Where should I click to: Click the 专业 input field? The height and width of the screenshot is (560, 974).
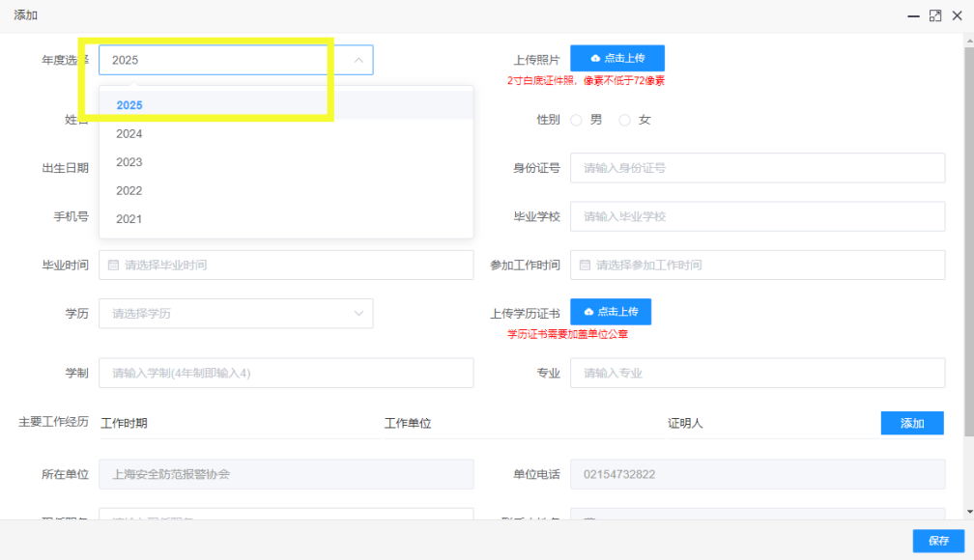pyautogui.click(x=757, y=373)
